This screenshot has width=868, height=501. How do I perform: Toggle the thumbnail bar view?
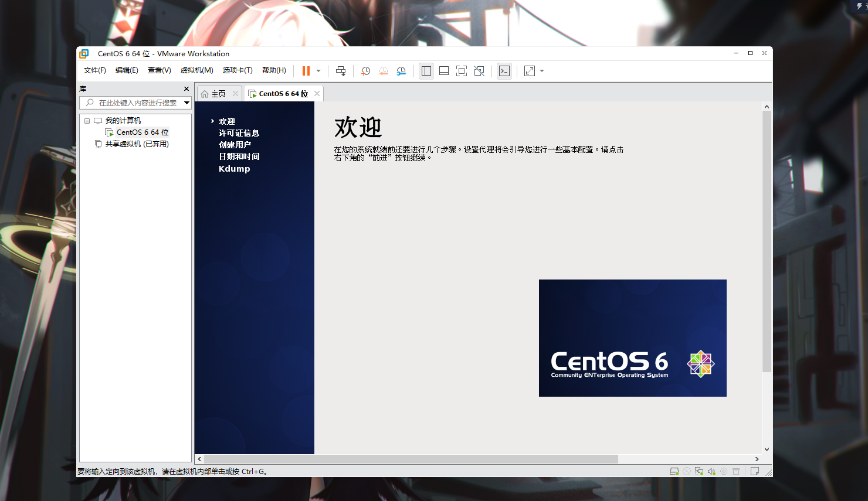(444, 71)
